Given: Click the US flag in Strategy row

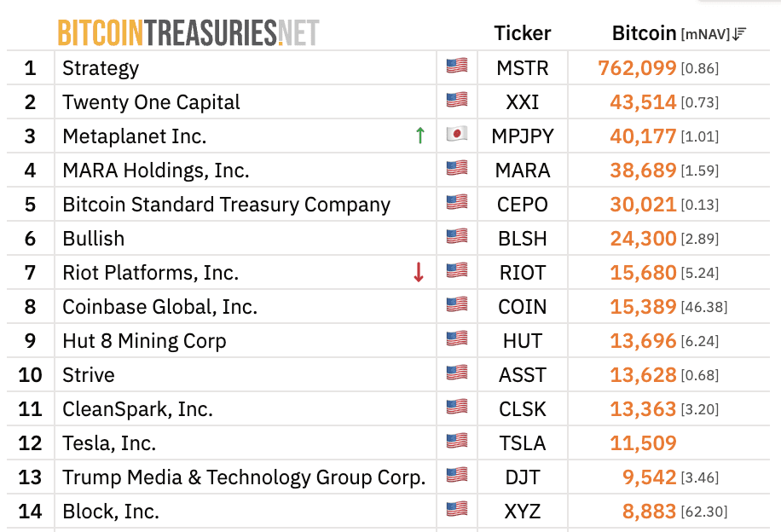Looking at the screenshot, I should click(457, 66).
